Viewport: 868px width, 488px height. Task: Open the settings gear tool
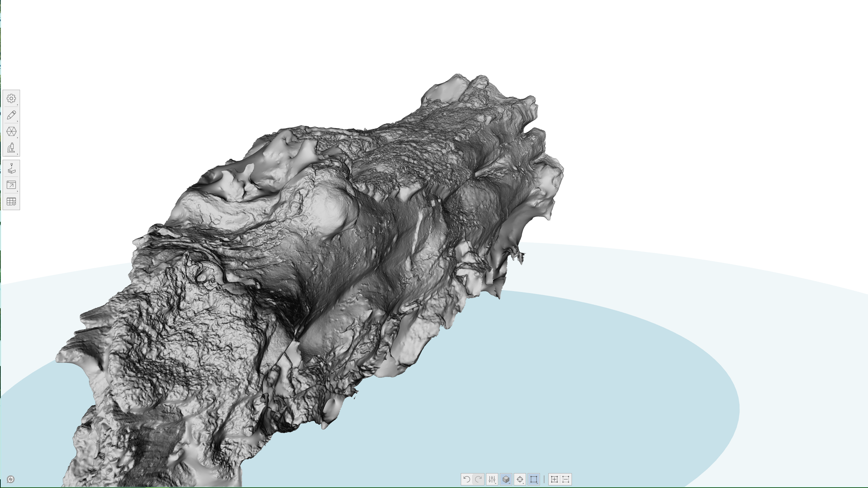(x=11, y=98)
